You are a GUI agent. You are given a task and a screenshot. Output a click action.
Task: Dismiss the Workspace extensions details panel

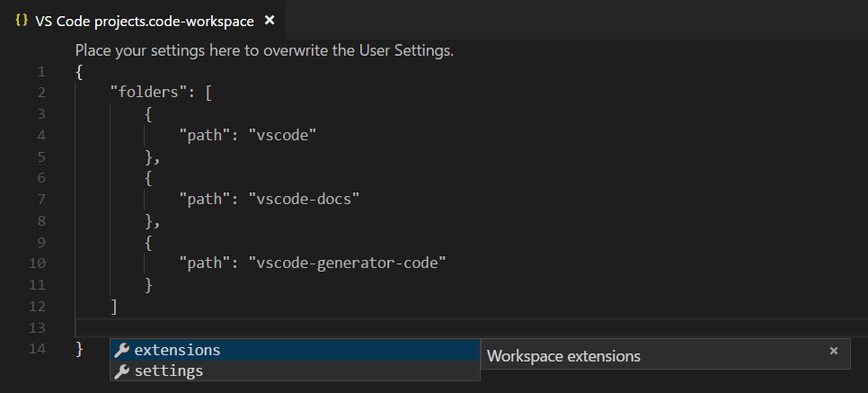tap(833, 351)
